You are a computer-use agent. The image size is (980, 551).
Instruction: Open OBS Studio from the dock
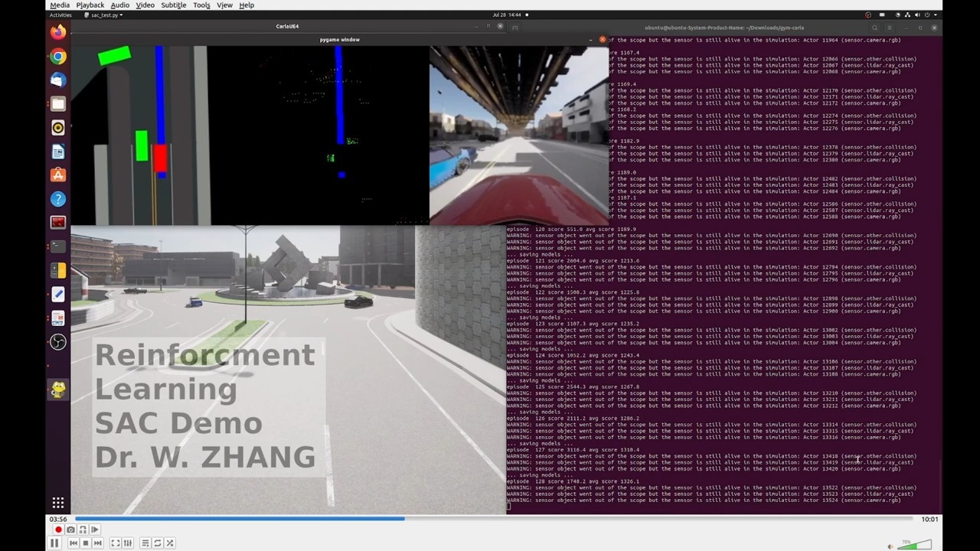[58, 342]
